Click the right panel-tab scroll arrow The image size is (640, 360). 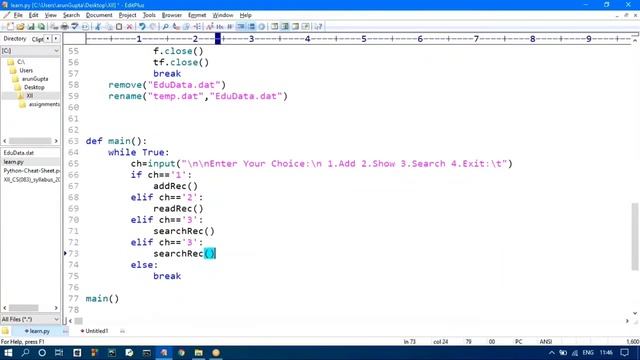point(56,39)
